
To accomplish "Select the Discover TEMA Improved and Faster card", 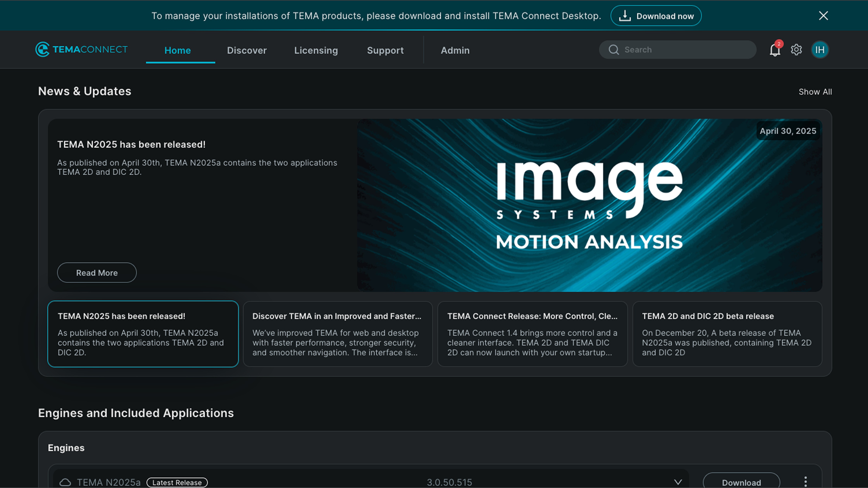I will point(337,334).
